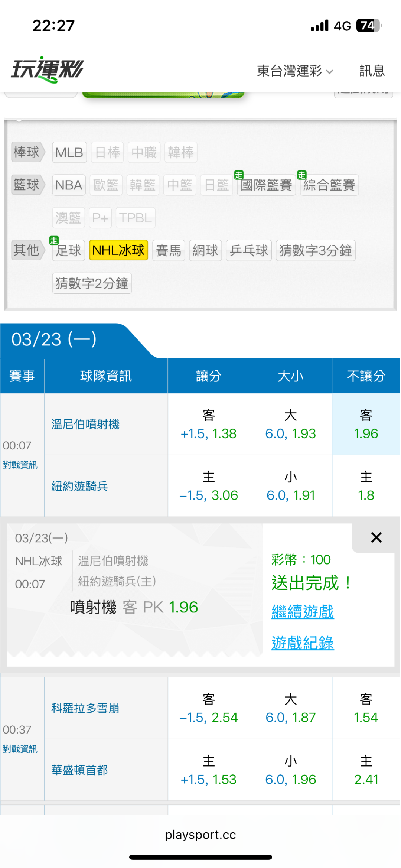Viewport: 401px width, 868px height.
Task: Open the 訊息 menu
Action: pyautogui.click(x=372, y=71)
